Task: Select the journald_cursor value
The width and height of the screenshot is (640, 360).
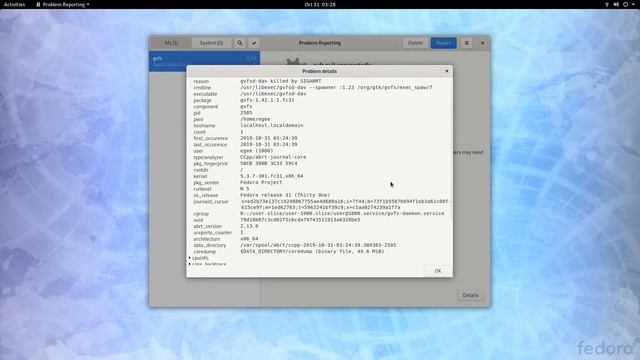Action: click(344, 204)
